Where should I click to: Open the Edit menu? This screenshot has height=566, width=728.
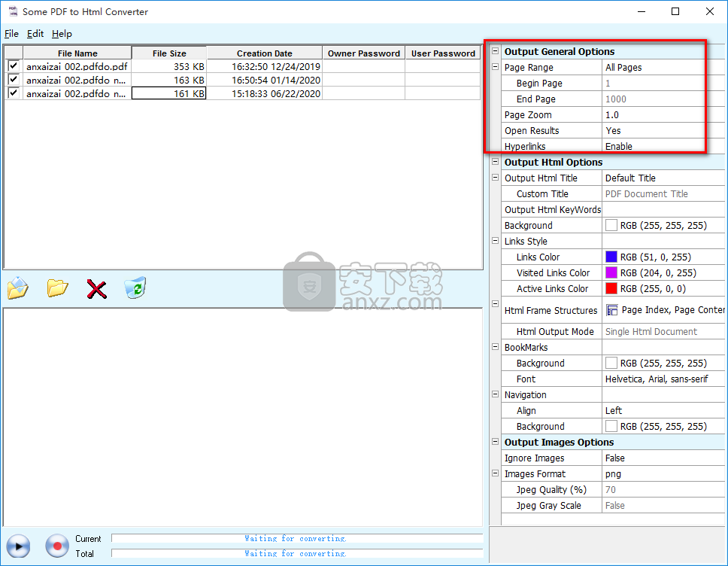point(35,34)
